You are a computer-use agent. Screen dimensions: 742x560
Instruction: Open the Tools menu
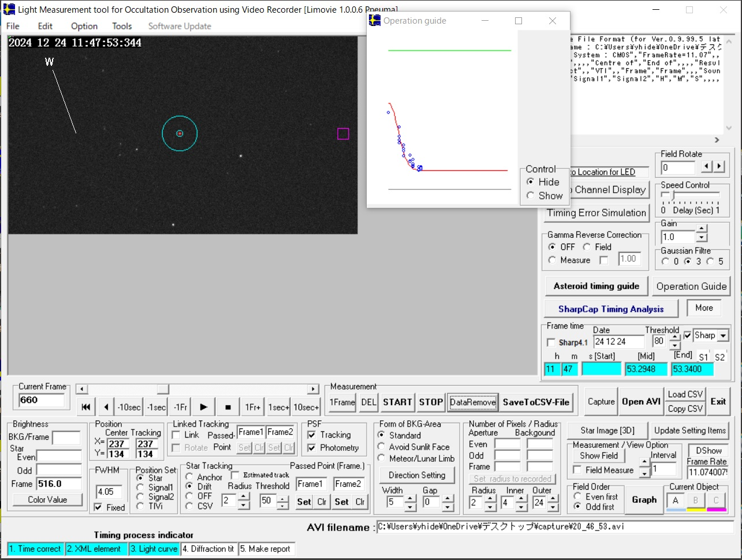click(122, 26)
